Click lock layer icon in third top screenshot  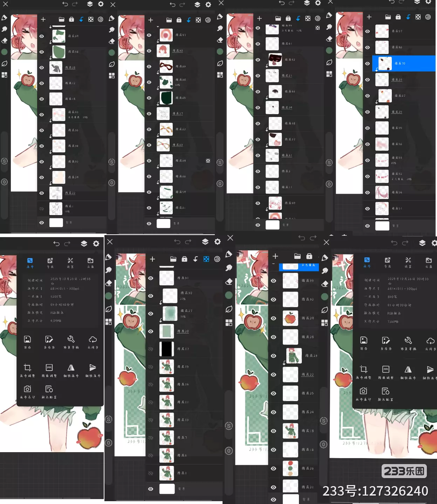pyautogui.click(x=288, y=18)
